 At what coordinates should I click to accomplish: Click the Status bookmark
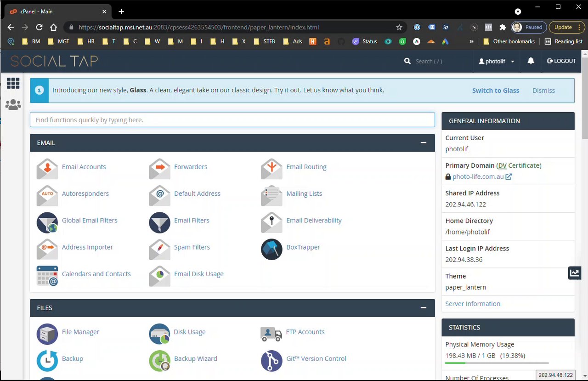click(x=365, y=41)
